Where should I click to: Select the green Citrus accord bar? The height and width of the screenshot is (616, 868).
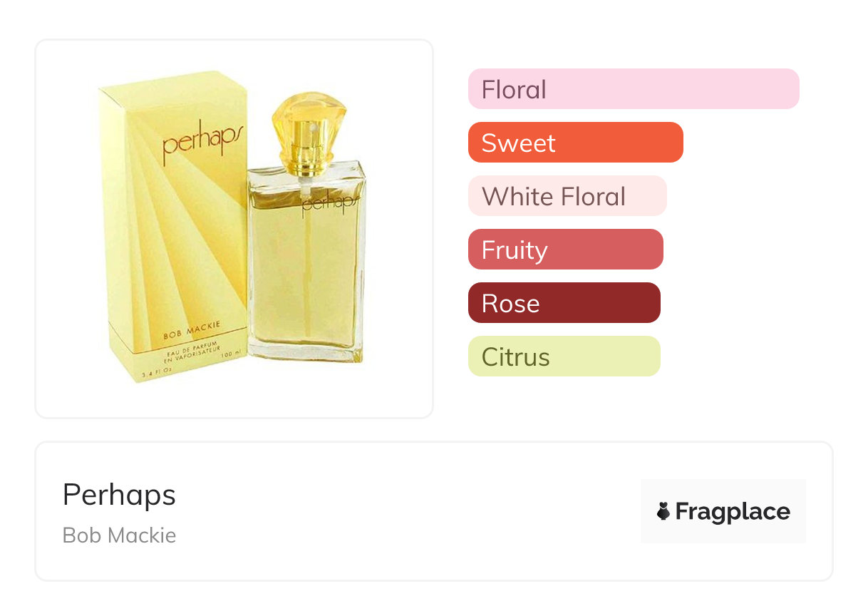pos(564,356)
